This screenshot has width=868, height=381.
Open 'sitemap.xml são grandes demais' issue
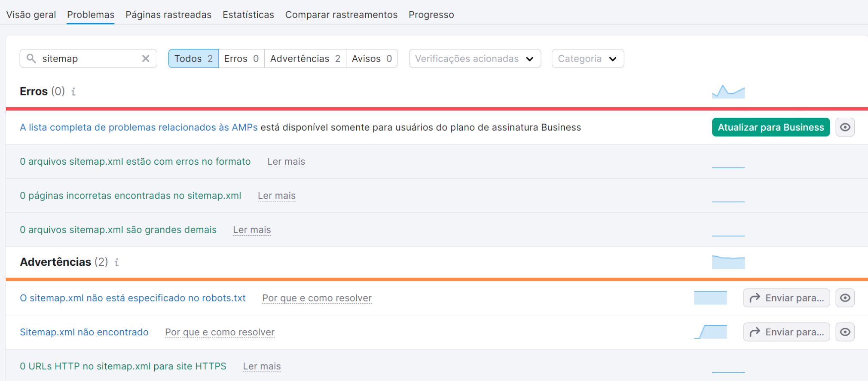click(118, 230)
